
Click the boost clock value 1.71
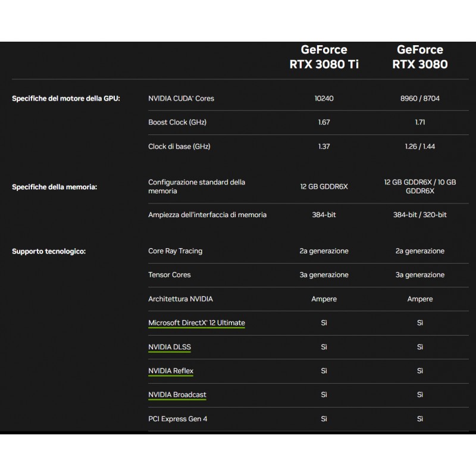point(420,123)
